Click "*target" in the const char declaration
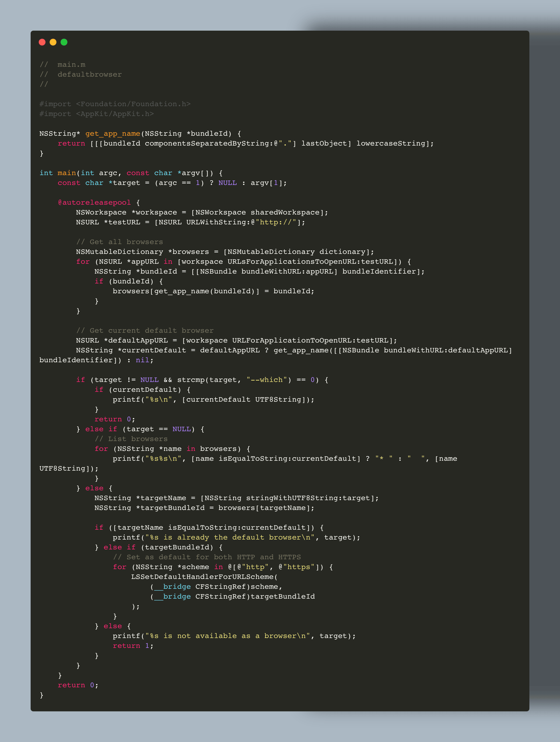Viewport: 560px width, 742px height. pos(124,183)
